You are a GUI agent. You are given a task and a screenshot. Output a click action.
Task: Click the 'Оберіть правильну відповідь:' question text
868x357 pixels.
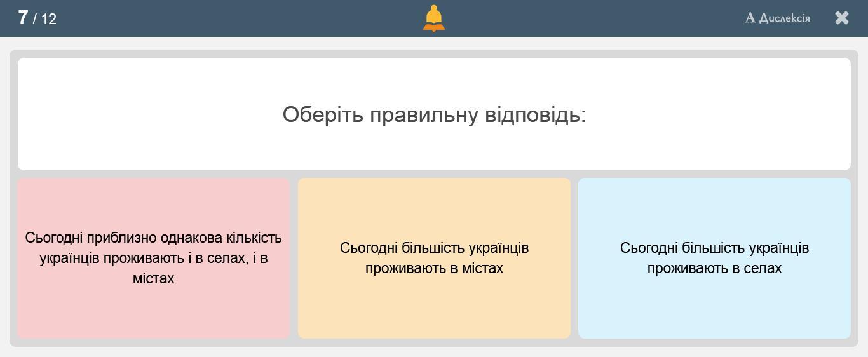[434, 115]
